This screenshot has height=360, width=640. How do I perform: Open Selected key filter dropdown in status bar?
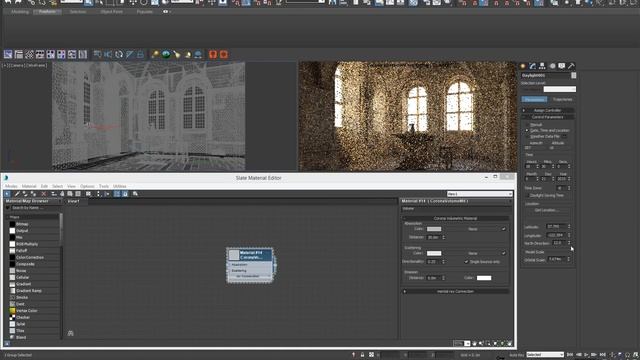click(x=545, y=355)
